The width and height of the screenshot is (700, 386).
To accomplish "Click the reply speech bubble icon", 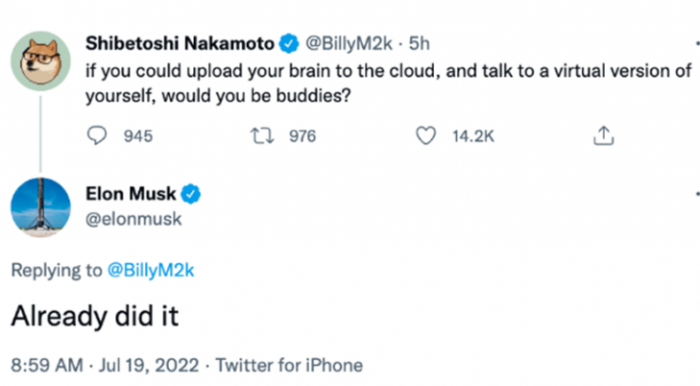I will point(96,136).
